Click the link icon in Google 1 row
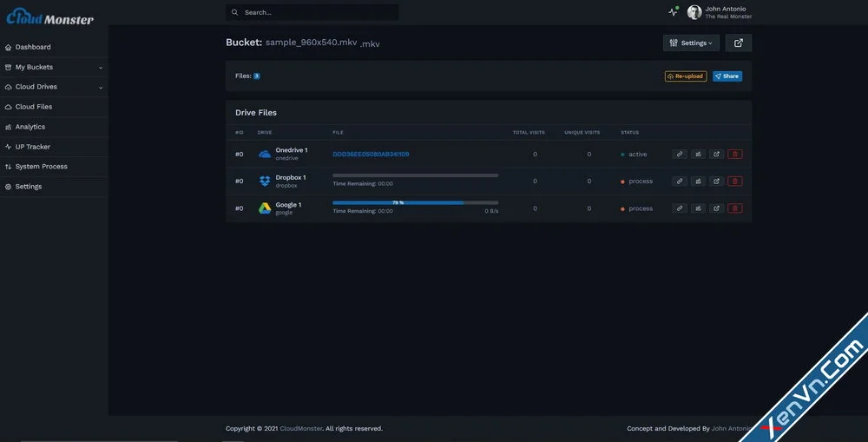868x442 pixels. (x=680, y=208)
